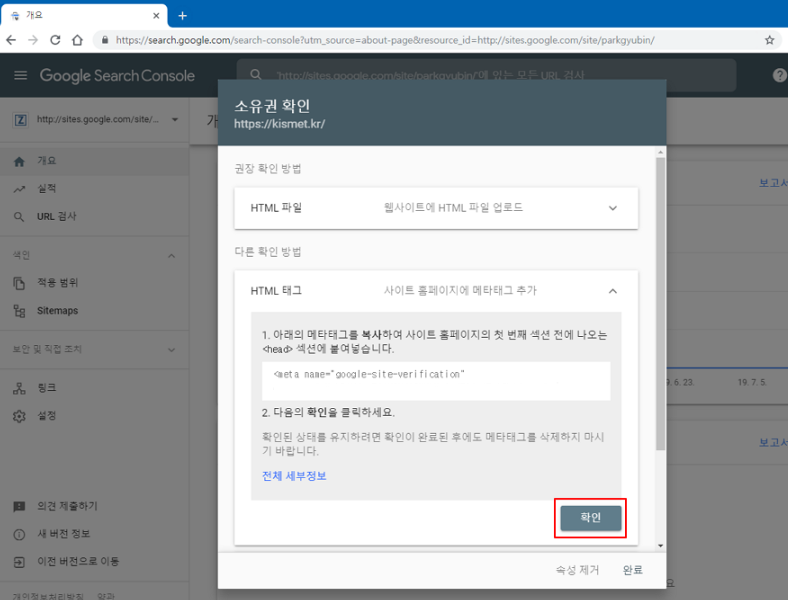Viewport: 788px width, 600px height.
Task: Select 개요 home icon in sidebar
Action: pos(19,161)
